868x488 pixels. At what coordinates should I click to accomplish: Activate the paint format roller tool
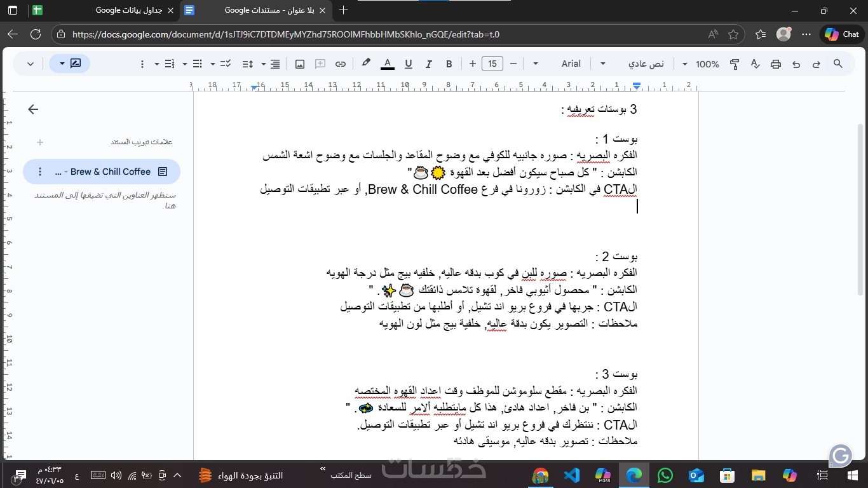735,64
